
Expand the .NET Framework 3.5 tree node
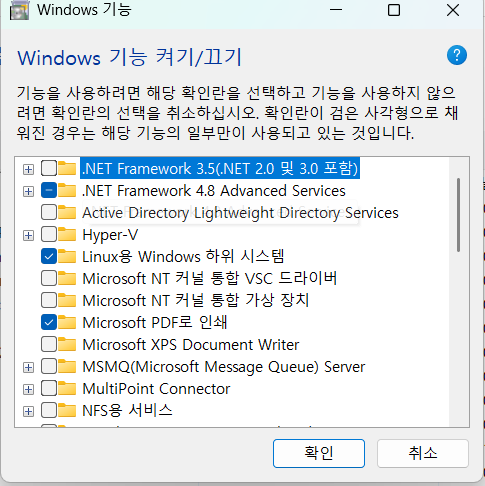click(x=28, y=169)
